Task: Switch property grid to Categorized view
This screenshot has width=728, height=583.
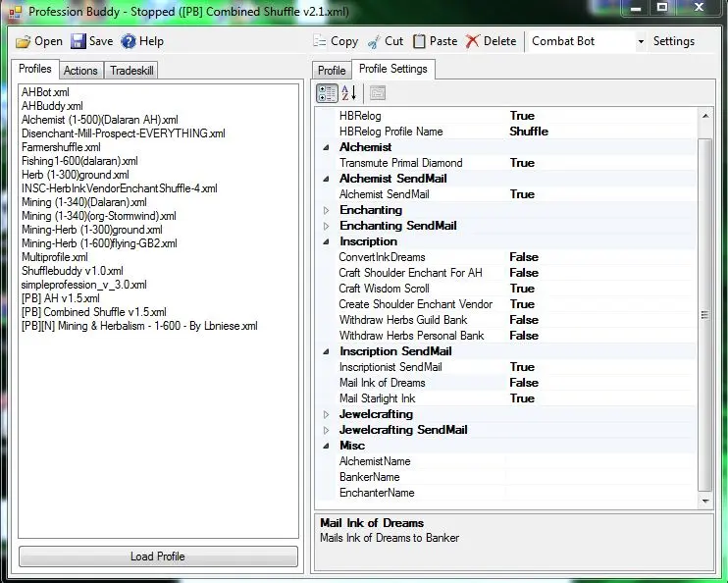Action: tap(326, 93)
